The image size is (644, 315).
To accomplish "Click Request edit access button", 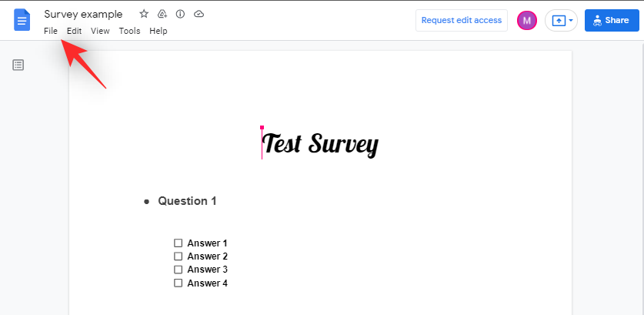I will tap(462, 20).
